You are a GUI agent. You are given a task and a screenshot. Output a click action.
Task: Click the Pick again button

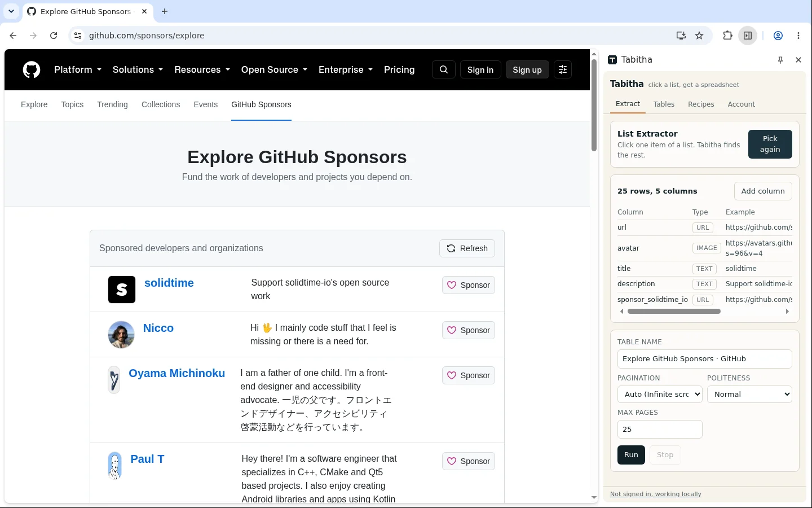pos(770,144)
